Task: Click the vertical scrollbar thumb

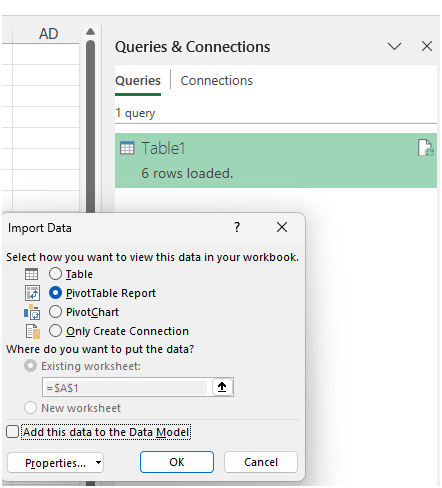Action: (x=90, y=127)
